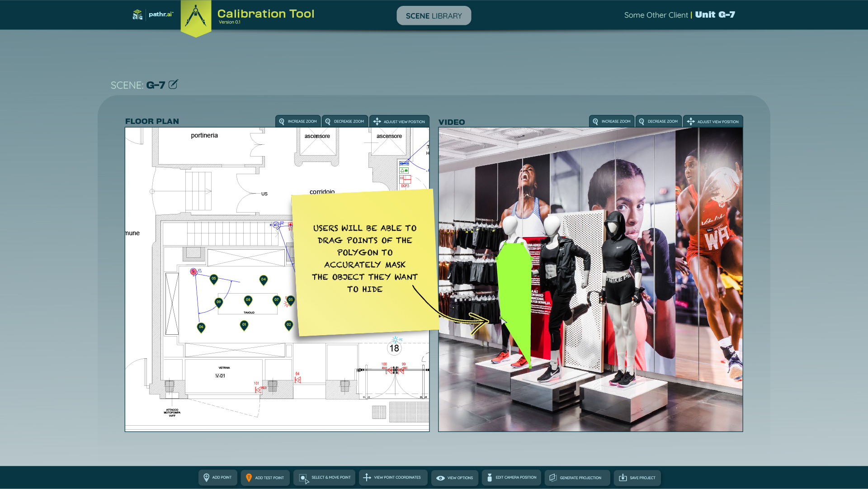Click the Add Point tool
868x489 pixels.
click(x=217, y=478)
